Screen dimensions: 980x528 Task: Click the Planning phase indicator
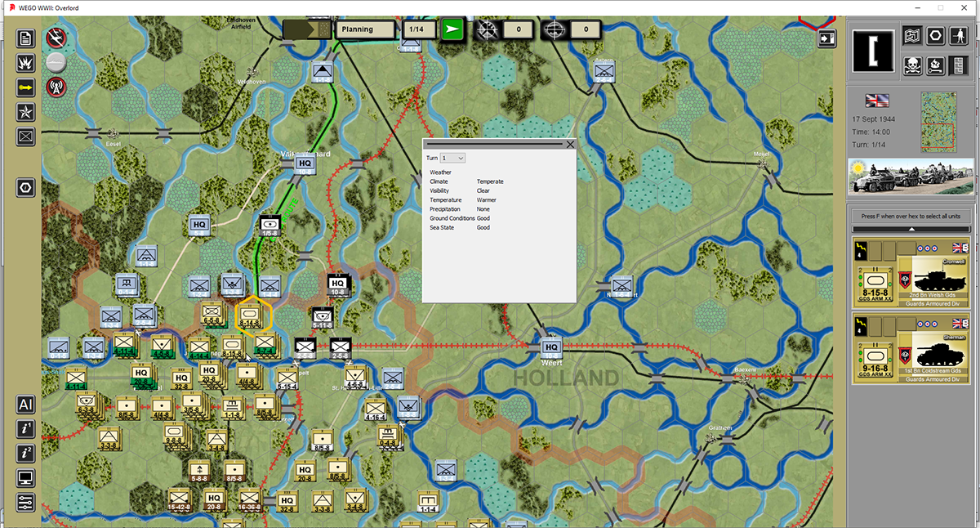pyautogui.click(x=367, y=29)
